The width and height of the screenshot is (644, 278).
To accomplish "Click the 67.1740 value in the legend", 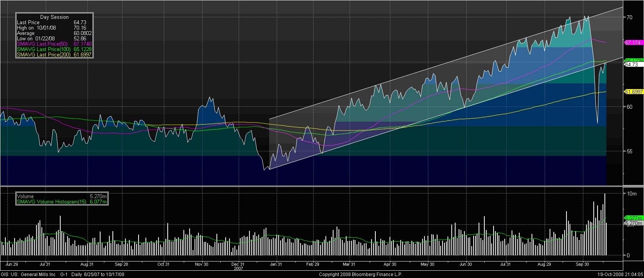I will pos(83,44).
